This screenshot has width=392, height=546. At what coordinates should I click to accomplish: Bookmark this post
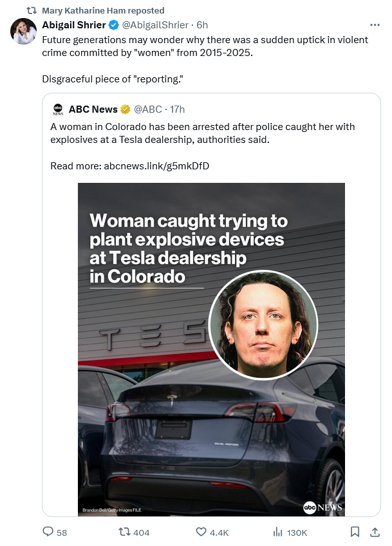355,532
